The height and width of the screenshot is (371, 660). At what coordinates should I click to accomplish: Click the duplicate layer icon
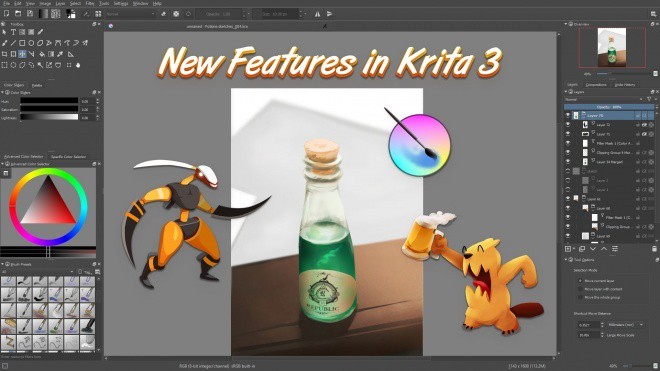pyautogui.click(x=582, y=249)
